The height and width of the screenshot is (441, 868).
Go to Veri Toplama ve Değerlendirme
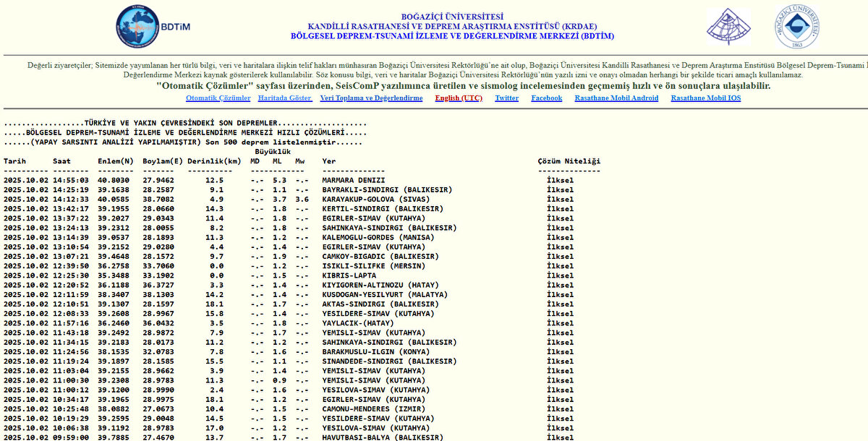371,98
